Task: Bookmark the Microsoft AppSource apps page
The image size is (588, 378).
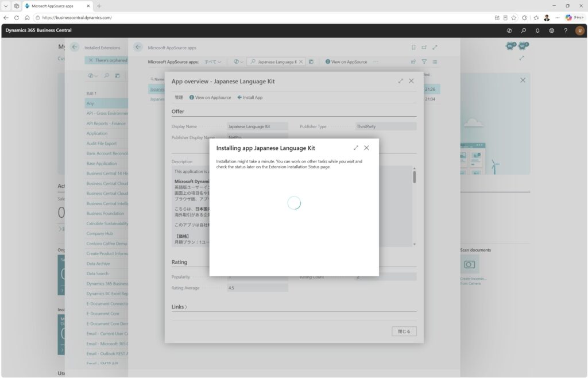Action: (413, 47)
